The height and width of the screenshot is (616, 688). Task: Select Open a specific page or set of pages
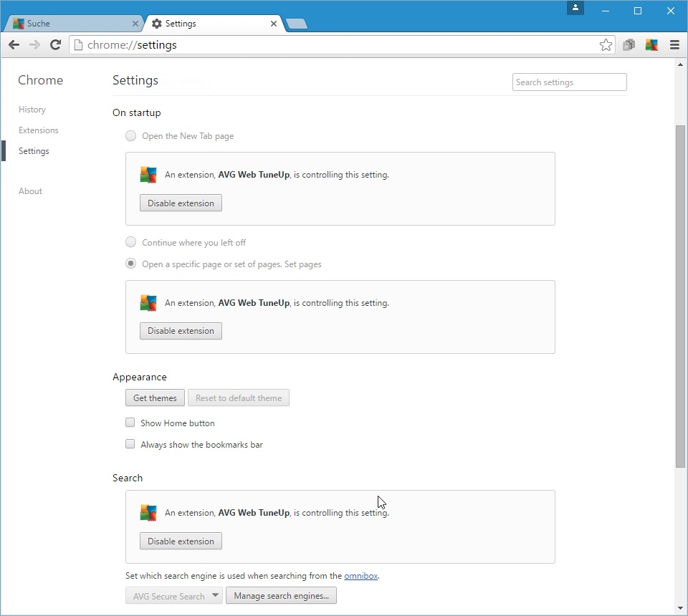pos(130,264)
